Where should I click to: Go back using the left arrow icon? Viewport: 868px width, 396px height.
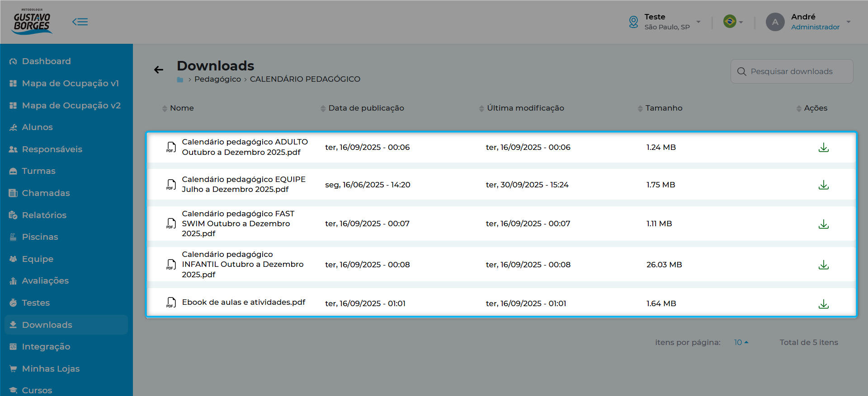click(159, 70)
